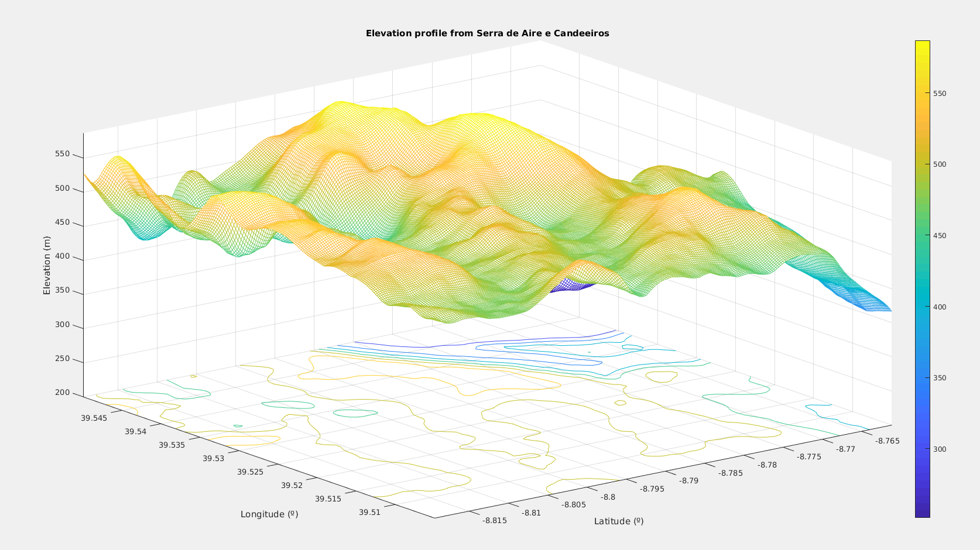Click the 550 tick label on the colorbar
The height and width of the screenshot is (550, 980).
940,94
